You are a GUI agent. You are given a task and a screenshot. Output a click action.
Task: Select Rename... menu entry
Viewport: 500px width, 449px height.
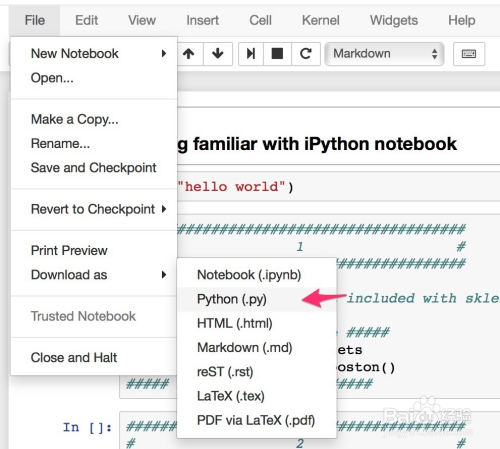click(x=94, y=144)
